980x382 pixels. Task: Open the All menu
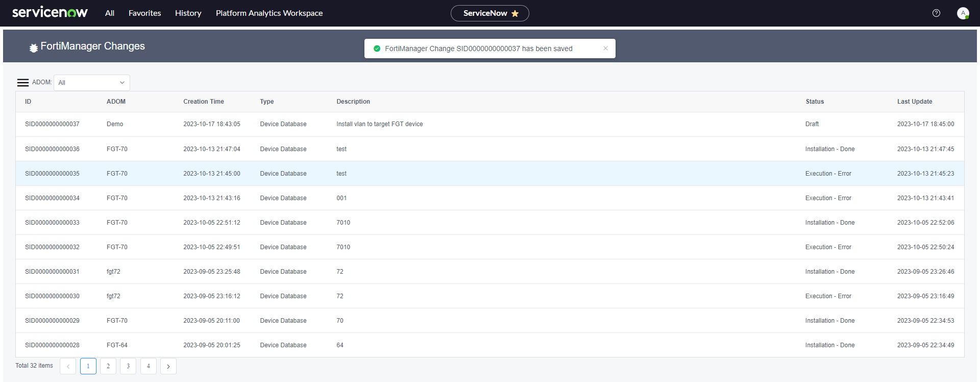(110, 13)
